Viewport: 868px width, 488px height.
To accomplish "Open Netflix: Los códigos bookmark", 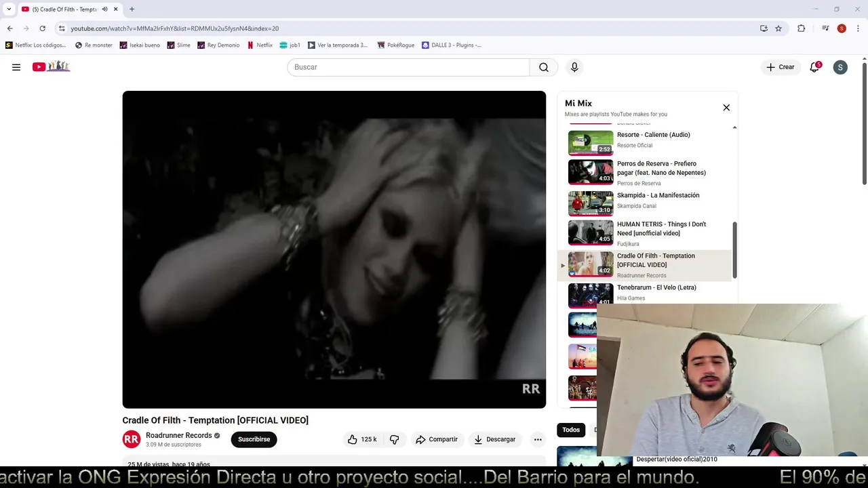I will click(36, 45).
